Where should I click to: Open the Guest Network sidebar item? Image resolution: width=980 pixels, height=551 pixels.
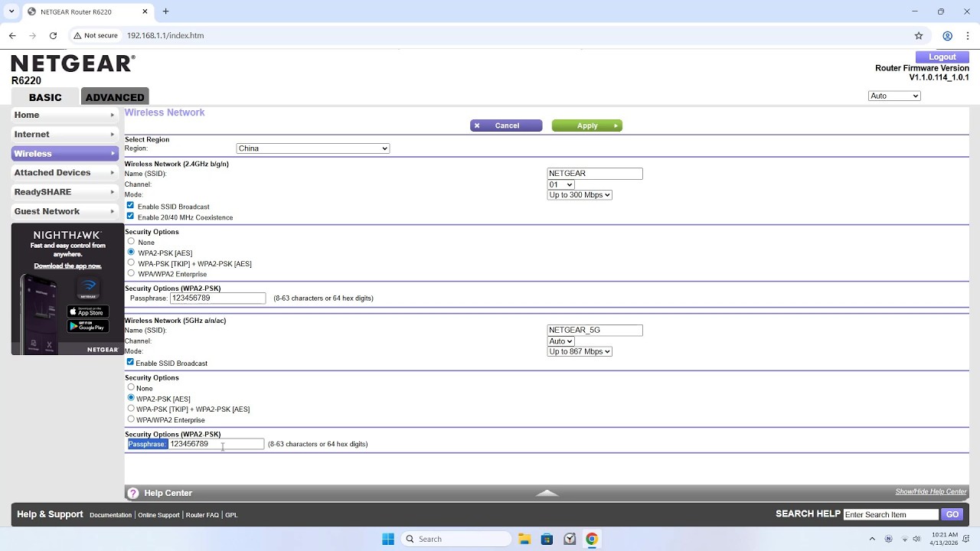click(x=65, y=211)
